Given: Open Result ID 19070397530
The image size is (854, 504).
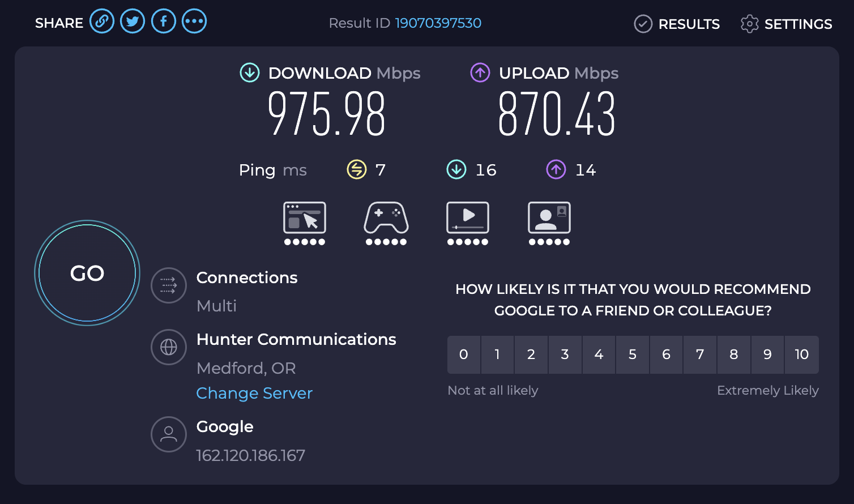Looking at the screenshot, I should tap(438, 23).
